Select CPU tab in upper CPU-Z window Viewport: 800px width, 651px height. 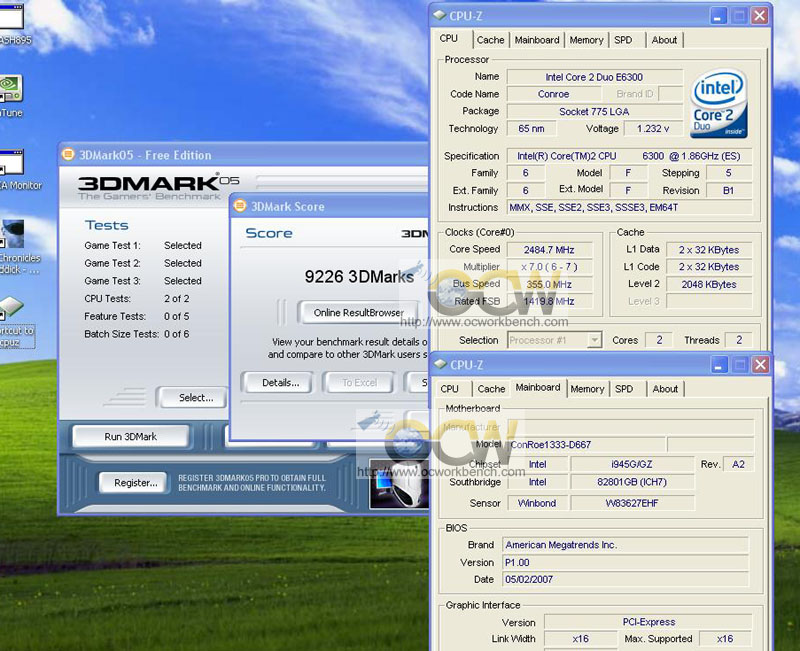tap(449, 39)
